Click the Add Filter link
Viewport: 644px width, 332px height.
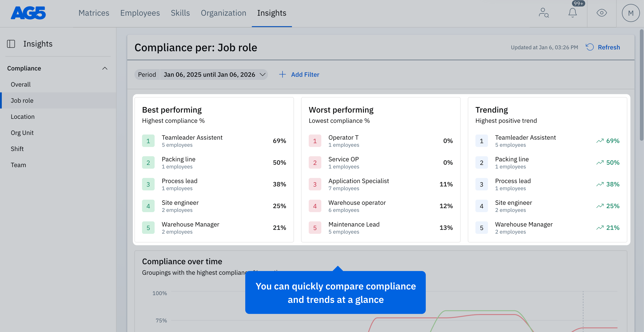tap(305, 74)
